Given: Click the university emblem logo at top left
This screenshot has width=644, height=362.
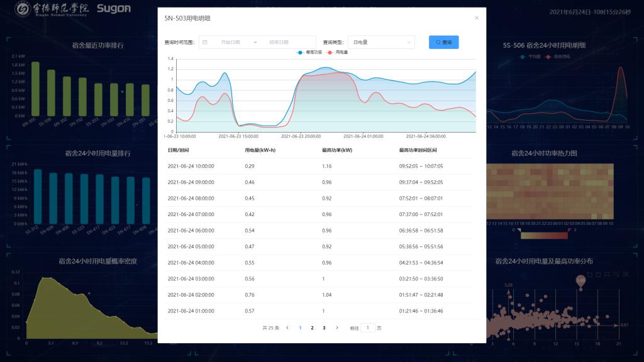Looking at the screenshot, I should [x=23, y=9].
